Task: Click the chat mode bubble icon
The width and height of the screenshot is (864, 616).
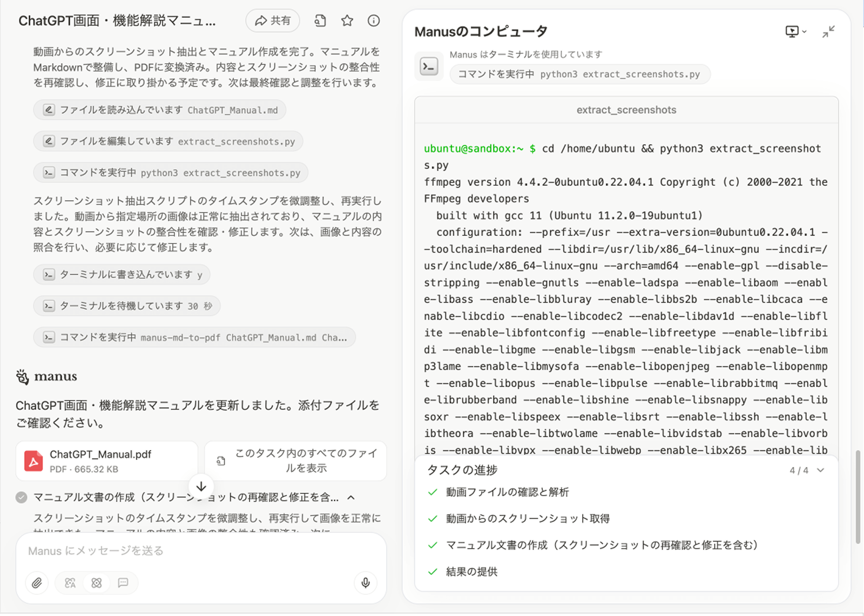Action: 123,583
